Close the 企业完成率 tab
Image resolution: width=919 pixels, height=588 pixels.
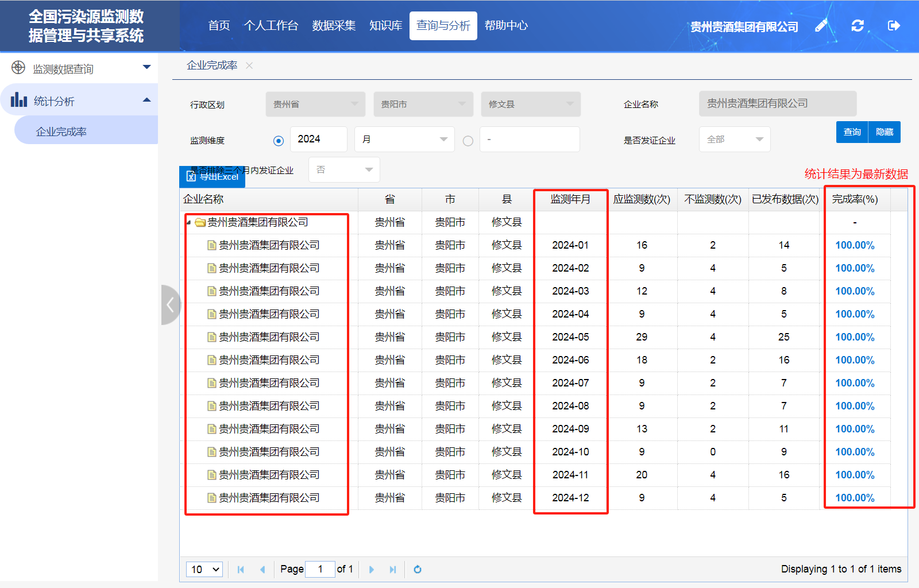[249, 65]
